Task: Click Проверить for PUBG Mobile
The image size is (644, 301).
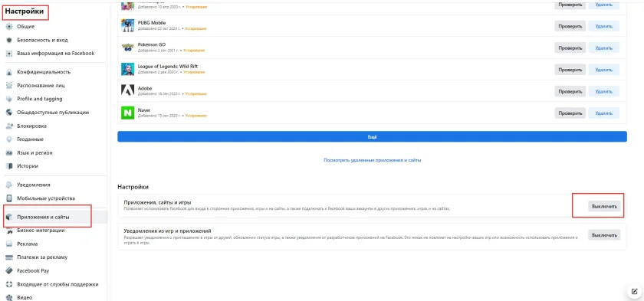Action: tap(570, 26)
